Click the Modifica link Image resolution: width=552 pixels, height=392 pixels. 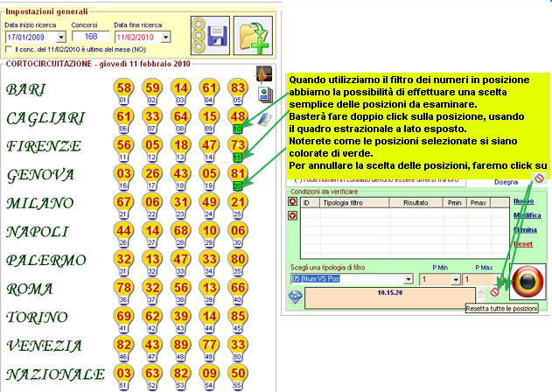tap(527, 215)
